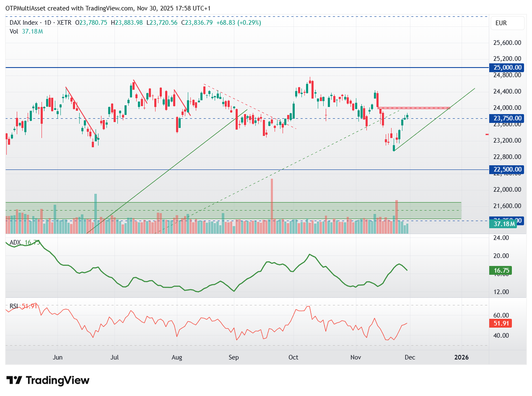Click the 2026 label on time axis
Viewport: 532px width, 396px height.
462,357
